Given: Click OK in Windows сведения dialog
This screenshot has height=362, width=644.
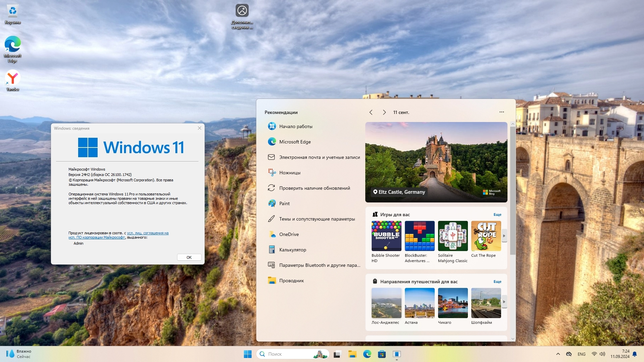Looking at the screenshot, I should (x=189, y=257).
